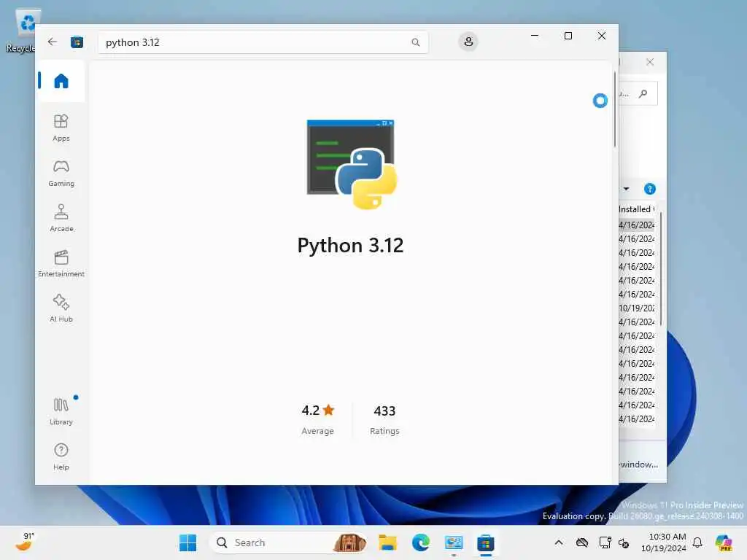Click Microsoft Store icon on taskbar

tap(485, 542)
